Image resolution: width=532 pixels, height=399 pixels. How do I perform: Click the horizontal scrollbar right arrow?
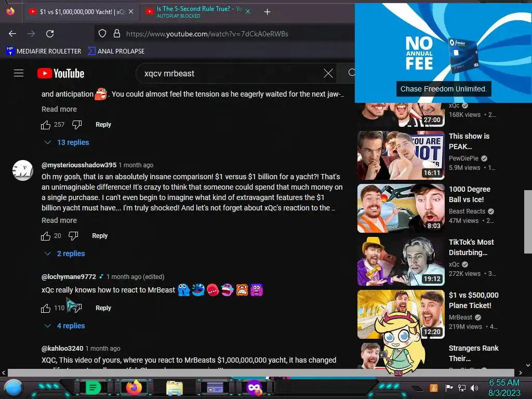point(521,373)
